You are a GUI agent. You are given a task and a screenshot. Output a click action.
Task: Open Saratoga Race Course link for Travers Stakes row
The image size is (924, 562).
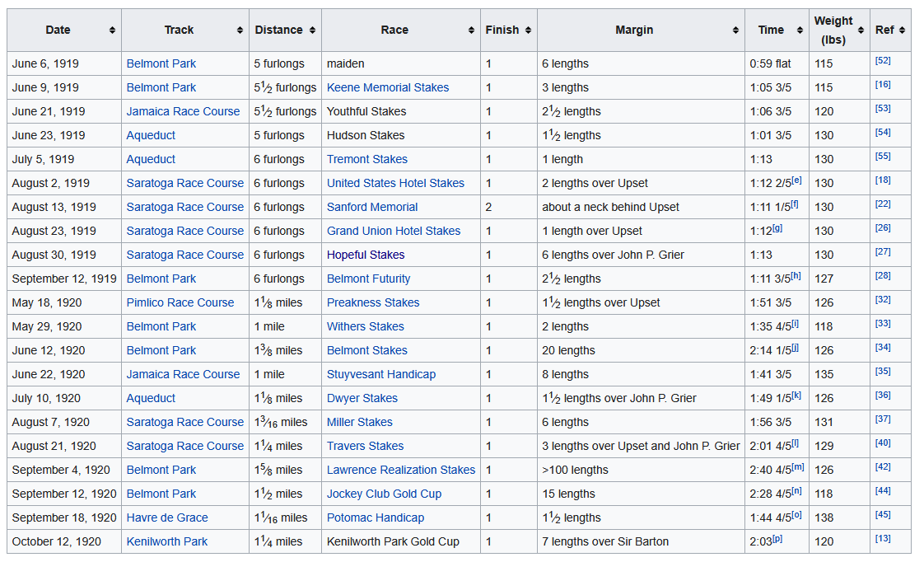(185, 446)
